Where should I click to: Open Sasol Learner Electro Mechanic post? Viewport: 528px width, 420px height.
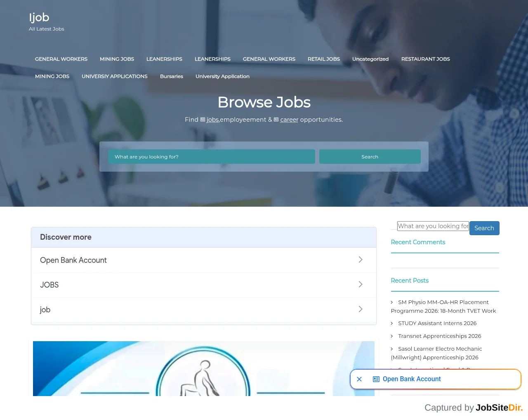(x=436, y=353)
